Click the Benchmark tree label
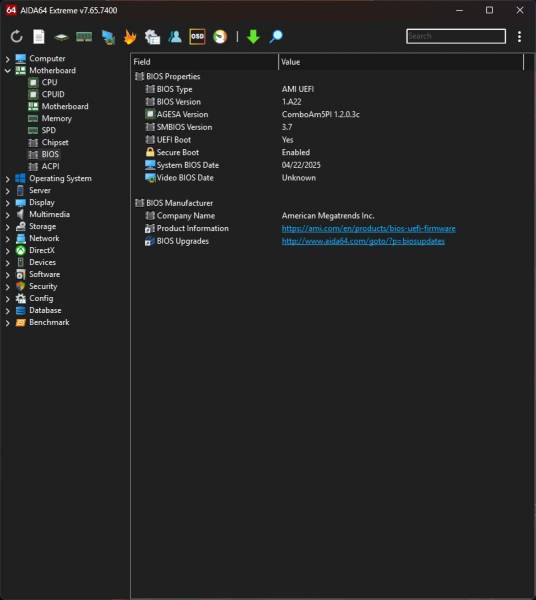The image size is (536, 600). (49, 322)
